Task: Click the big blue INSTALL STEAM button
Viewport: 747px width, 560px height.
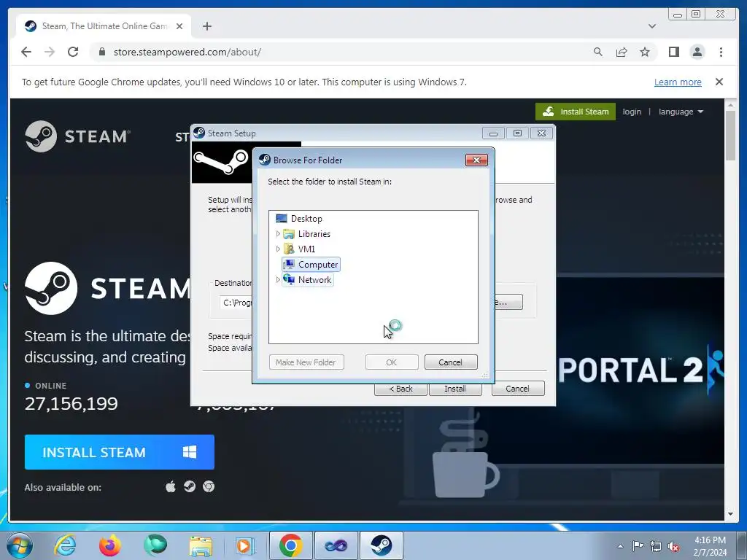Action: click(120, 452)
